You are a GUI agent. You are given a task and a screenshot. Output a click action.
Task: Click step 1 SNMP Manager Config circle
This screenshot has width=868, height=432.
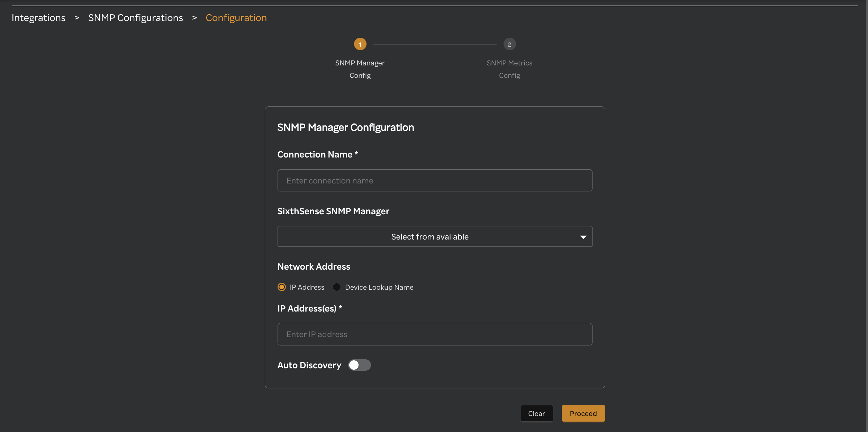pos(360,44)
